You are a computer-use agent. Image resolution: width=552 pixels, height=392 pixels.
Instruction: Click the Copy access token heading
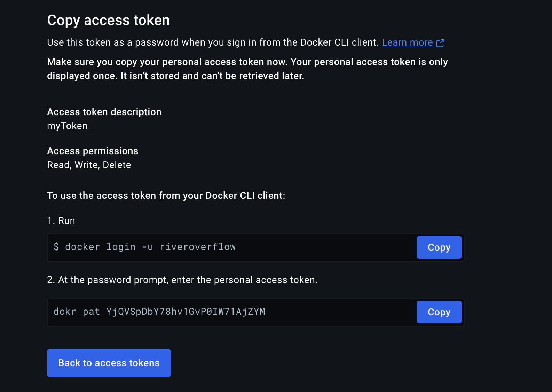coord(108,20)
